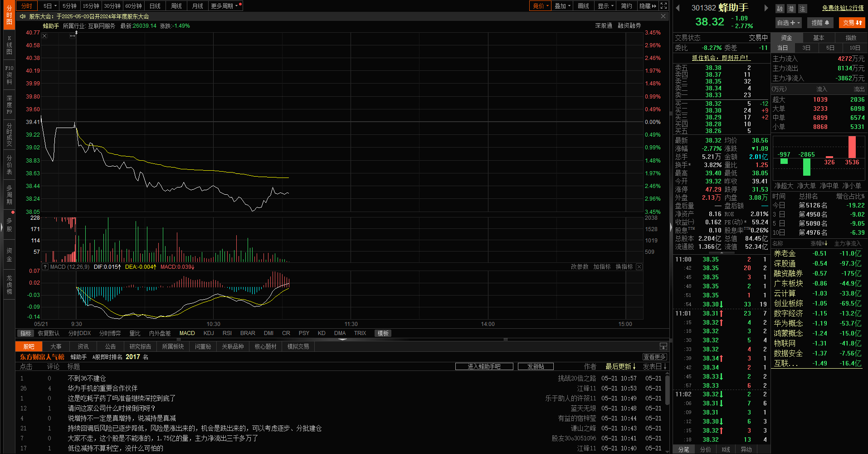Screen dimensions: 868x454
Task: Sort sectors by 涨幅%
Action: click(x=819, y=244)
